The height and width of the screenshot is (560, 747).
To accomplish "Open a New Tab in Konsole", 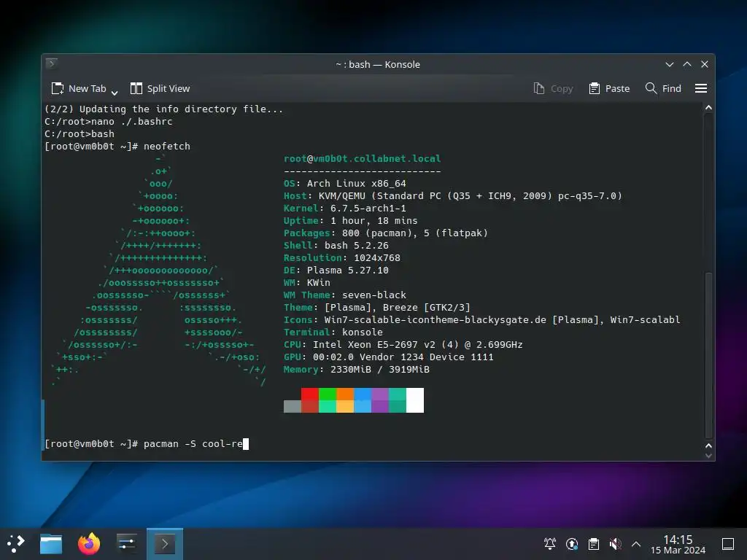I will [79, 88].
